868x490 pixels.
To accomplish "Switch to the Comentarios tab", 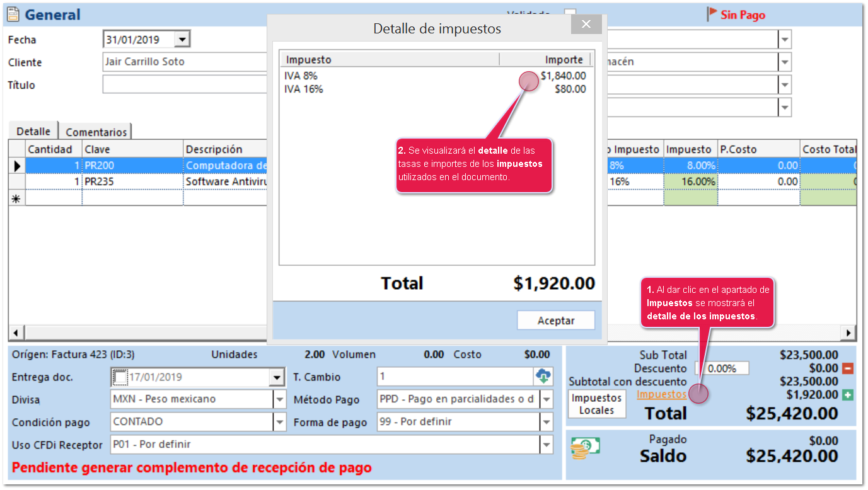I will click(96, 132).
